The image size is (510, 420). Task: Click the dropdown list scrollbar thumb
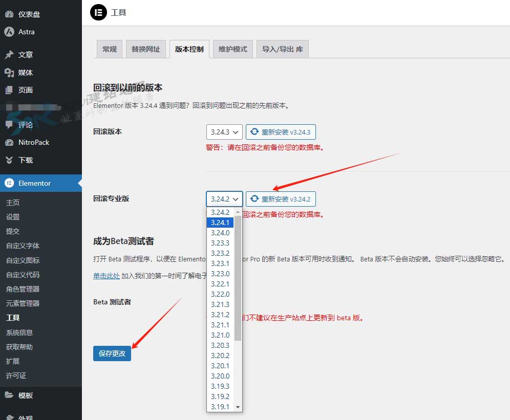238,278
